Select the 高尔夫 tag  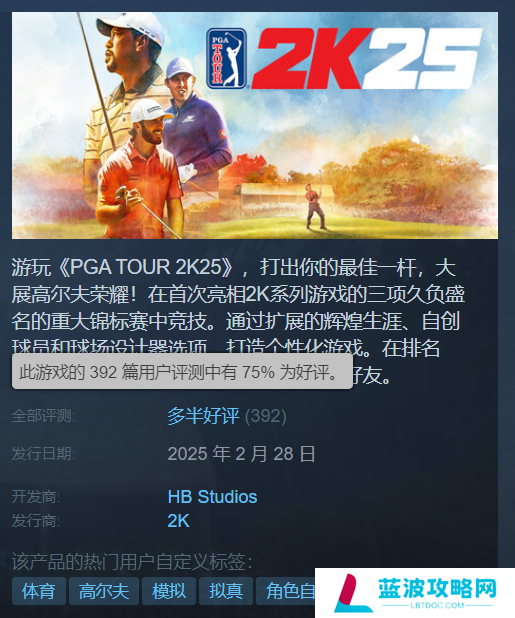point(104,591)
